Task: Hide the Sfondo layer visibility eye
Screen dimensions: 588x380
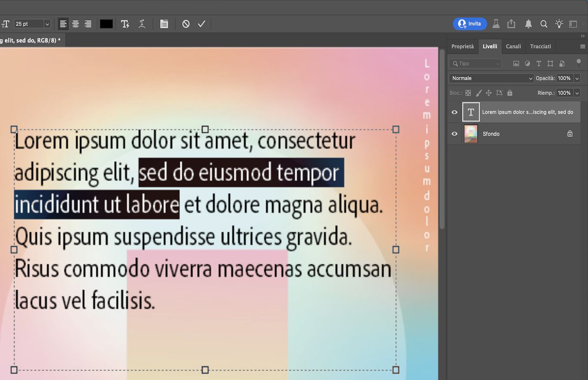Action: tap(454, 134)
